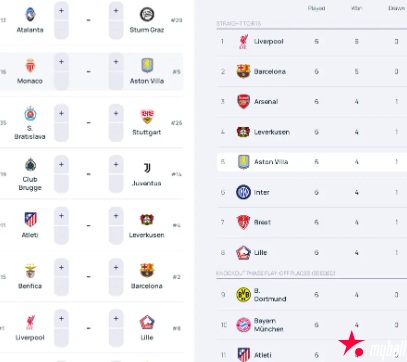This screenshot has height=362, width=407.
Task: Click the B. Dortmund badge in table
Action: (243, 295)
